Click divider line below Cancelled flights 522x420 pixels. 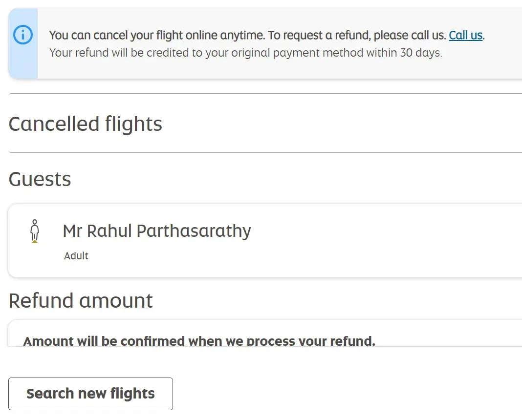click(x=264, y=152)
